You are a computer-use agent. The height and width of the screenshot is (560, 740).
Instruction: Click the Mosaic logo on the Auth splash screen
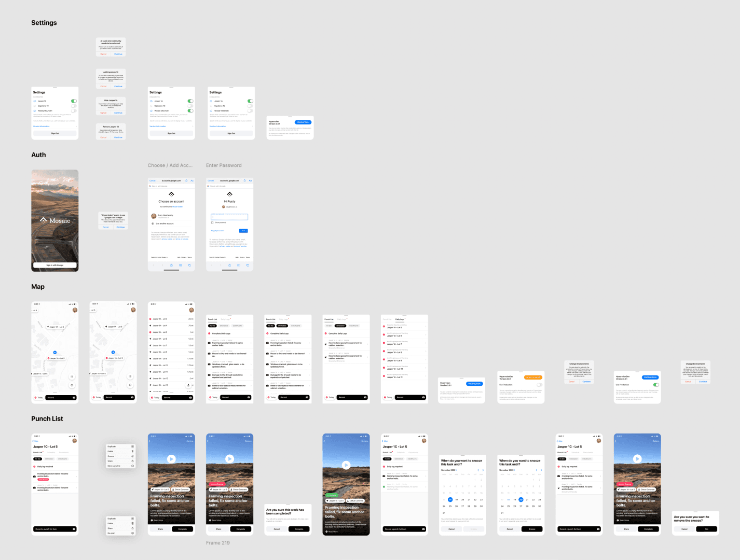pos(55,220)
